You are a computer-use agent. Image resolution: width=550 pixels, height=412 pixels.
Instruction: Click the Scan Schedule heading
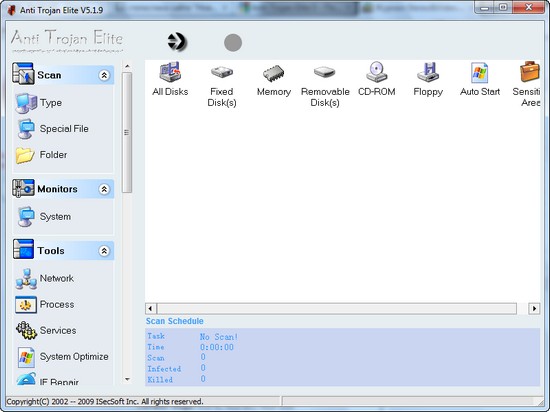(175, 321)
